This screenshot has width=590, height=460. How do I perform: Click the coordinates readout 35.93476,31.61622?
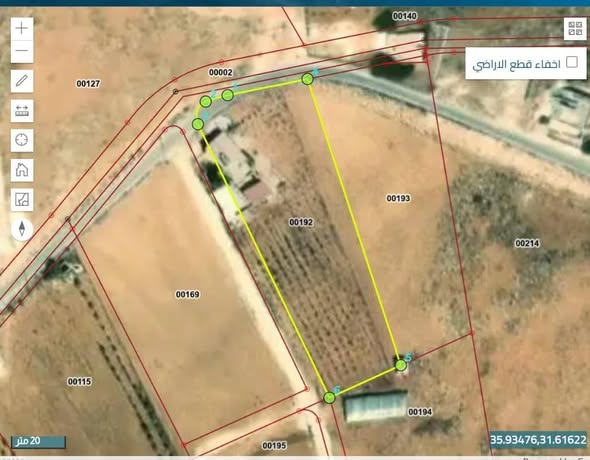click(x=538, y=439)
